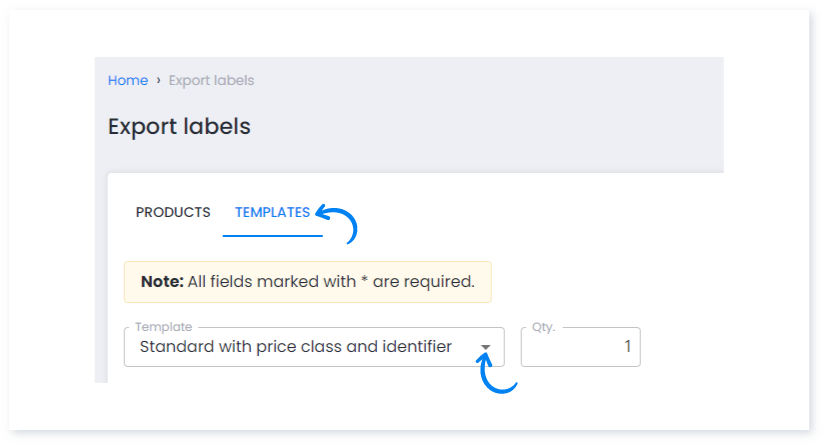The width and height of the screenshot is (824, 444).
Task: Click the word 'identifier' in the Template field
Action: pyautogui.click(x=415, y=347)
